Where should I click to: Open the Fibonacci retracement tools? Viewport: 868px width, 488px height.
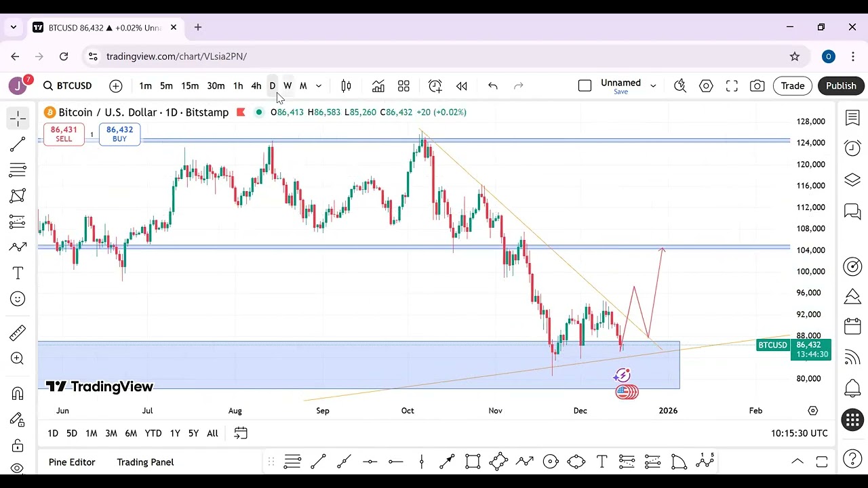18,170
